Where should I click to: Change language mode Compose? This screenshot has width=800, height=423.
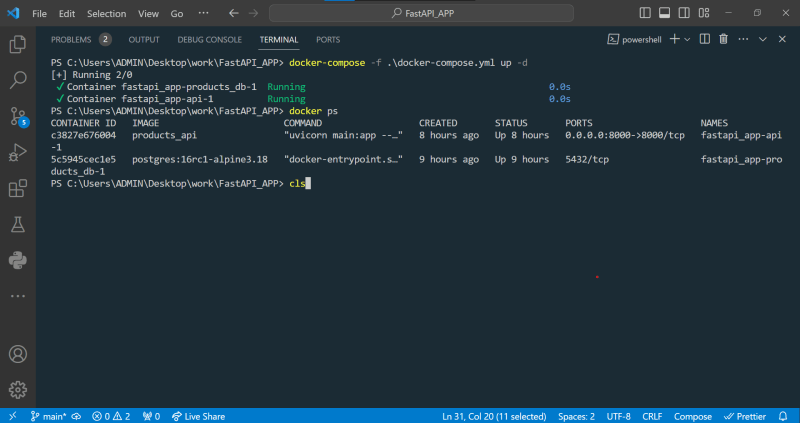(692, 416)
